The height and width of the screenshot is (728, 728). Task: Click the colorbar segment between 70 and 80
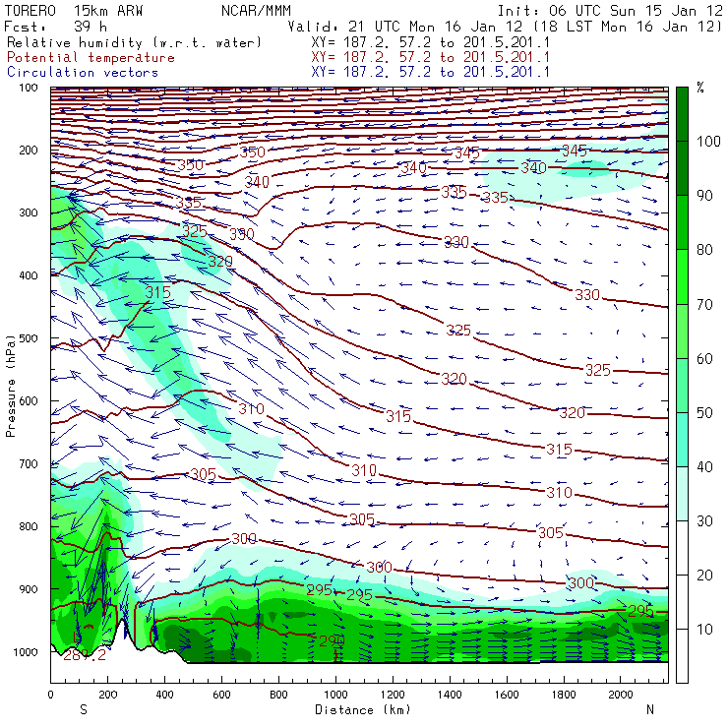[682, 276]
